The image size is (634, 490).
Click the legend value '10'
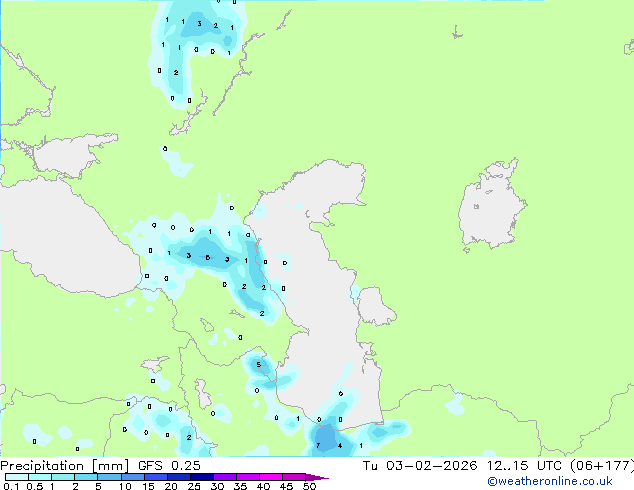pyautogui.click(x=125, y=486)
